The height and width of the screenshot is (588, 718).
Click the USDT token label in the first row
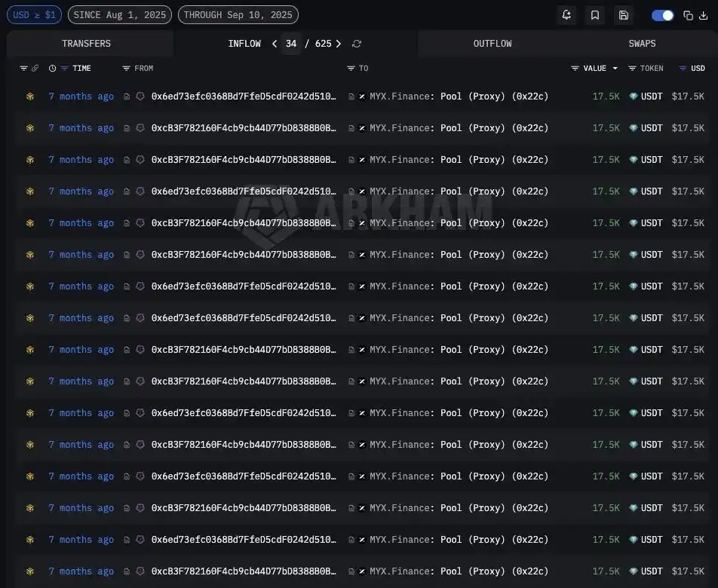click(652, 96)
